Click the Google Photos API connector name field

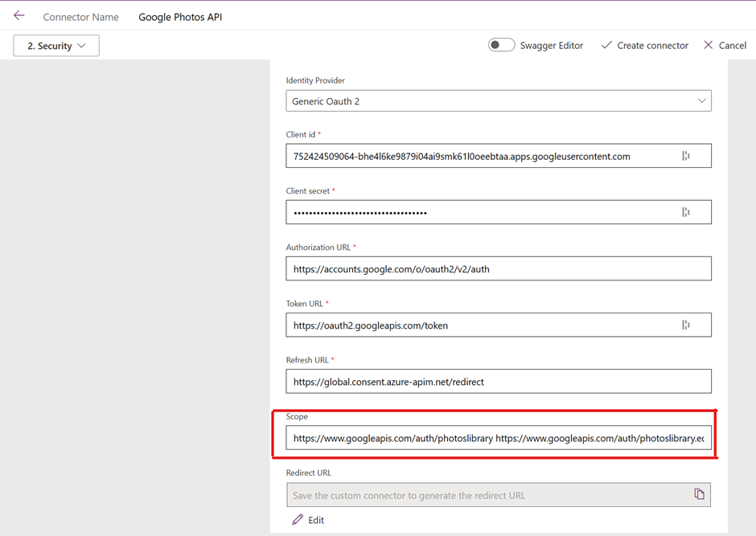click(180, 17)
